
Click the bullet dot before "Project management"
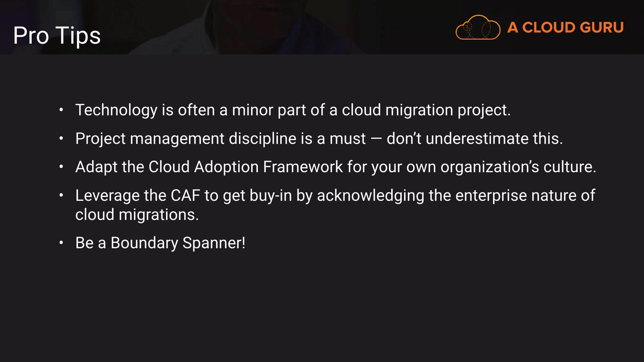(x=61, y=138)
